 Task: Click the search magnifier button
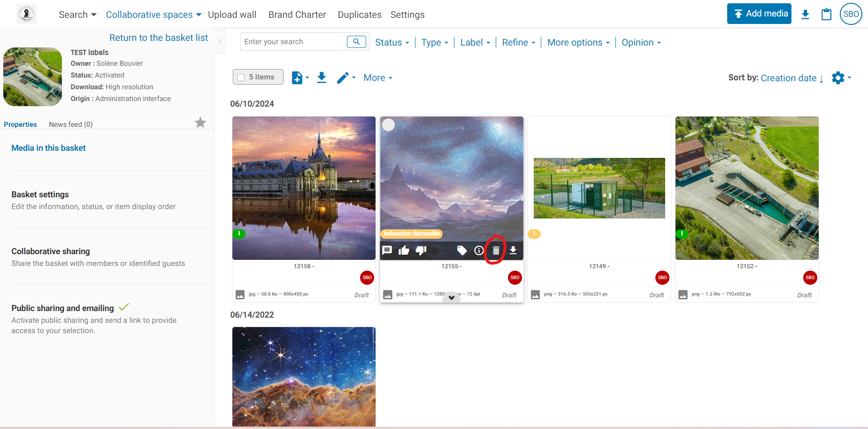pos(356,42)
